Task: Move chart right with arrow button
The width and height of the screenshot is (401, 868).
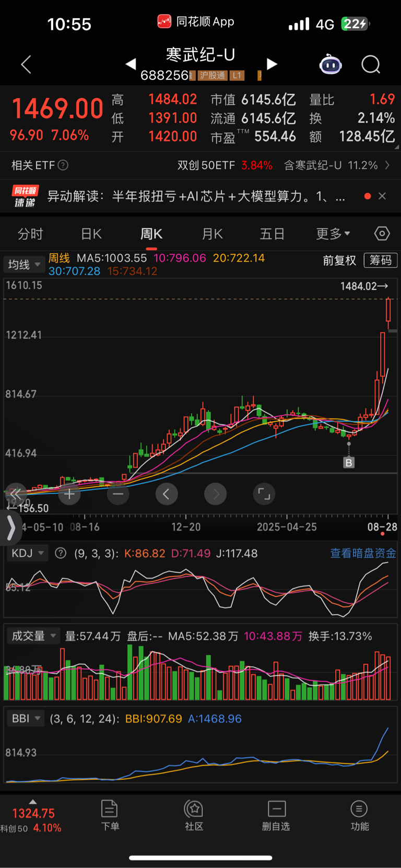Action: (216, 494)
